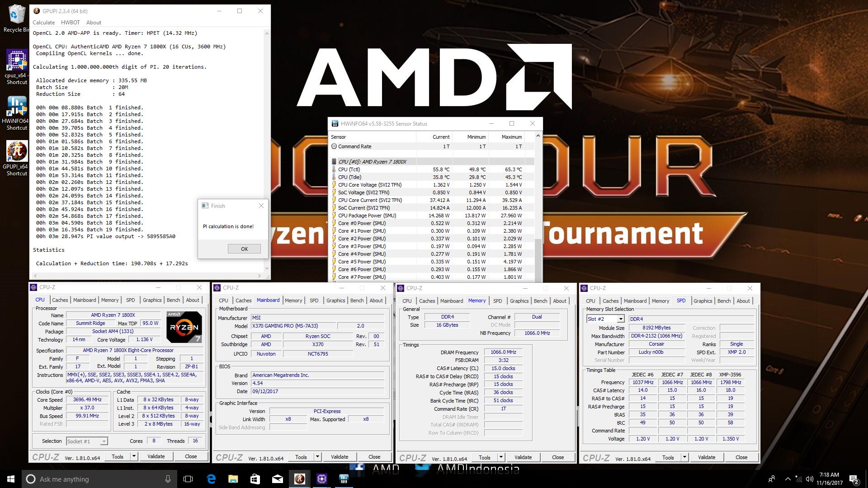The height and width of the screenshot is (488, 868).
Task: Select CPU tab in SPD CPU-Z window
Action: (x=590, y=301)
